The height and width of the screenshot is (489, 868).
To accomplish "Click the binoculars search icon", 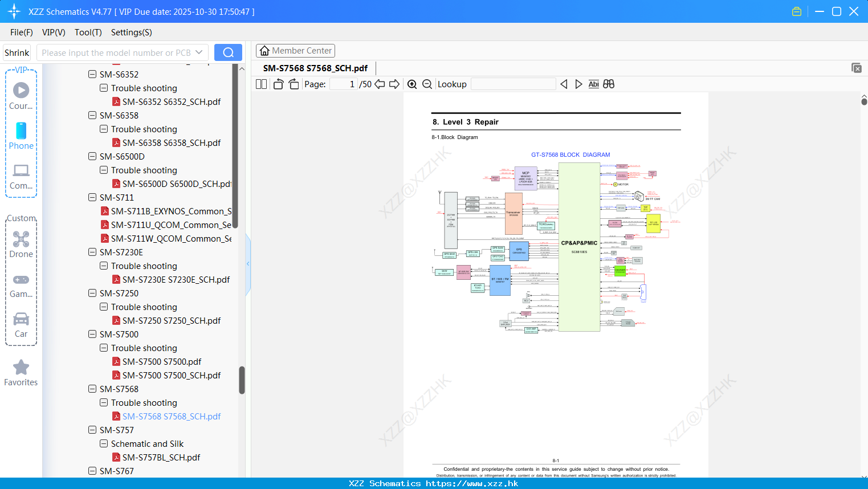I will 609,84.
